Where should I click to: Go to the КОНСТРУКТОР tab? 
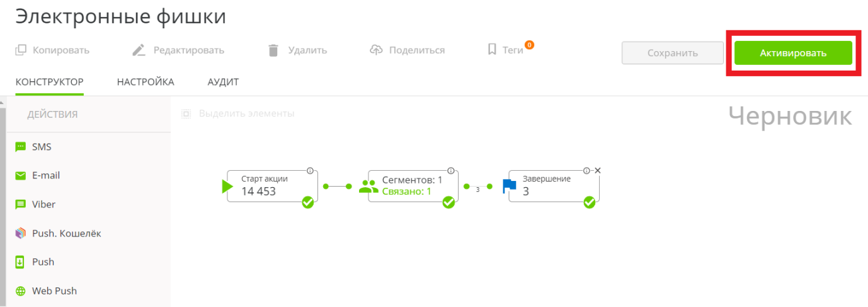click(50, 82)
